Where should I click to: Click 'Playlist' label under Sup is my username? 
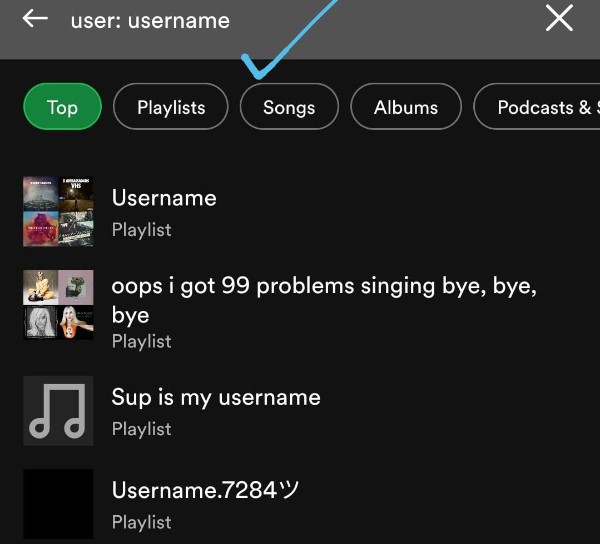coord(142,429)
